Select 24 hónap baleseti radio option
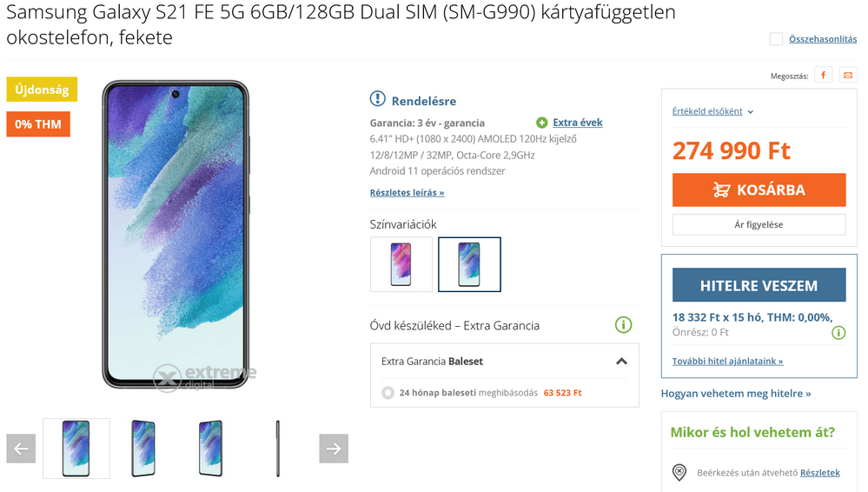Image resolution: width=868 pixels, height=492 pixels. pyautogui.click(x=388, y=393)
